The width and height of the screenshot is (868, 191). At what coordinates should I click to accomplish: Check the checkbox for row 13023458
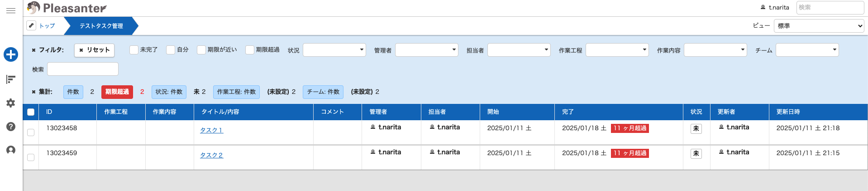click(31, 132)
